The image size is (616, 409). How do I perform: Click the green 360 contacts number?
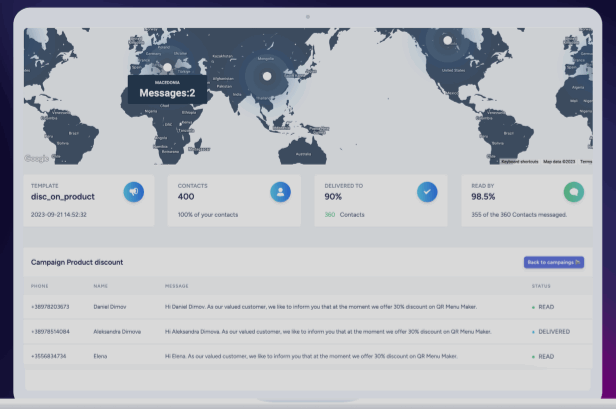coord(330,215)
